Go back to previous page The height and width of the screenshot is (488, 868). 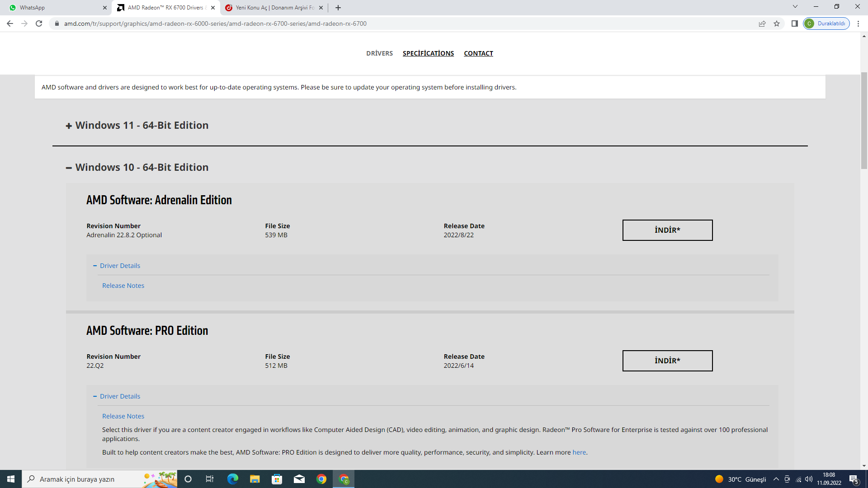10,23
